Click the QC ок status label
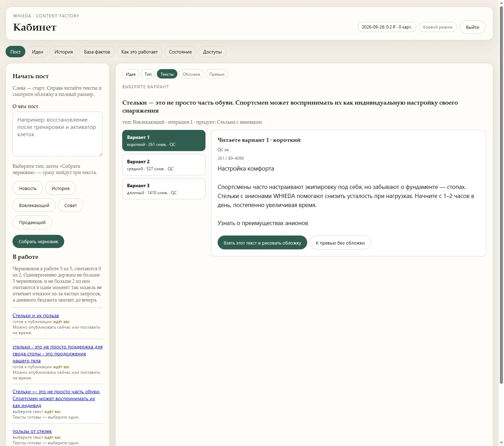 [x=223, y=150]
